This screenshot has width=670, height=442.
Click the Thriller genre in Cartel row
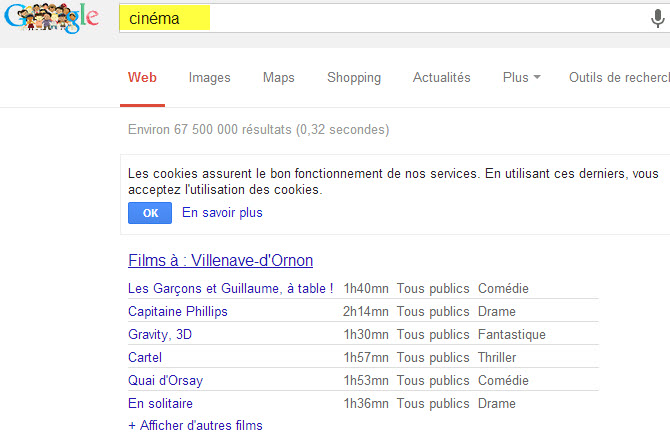(497, 357)
